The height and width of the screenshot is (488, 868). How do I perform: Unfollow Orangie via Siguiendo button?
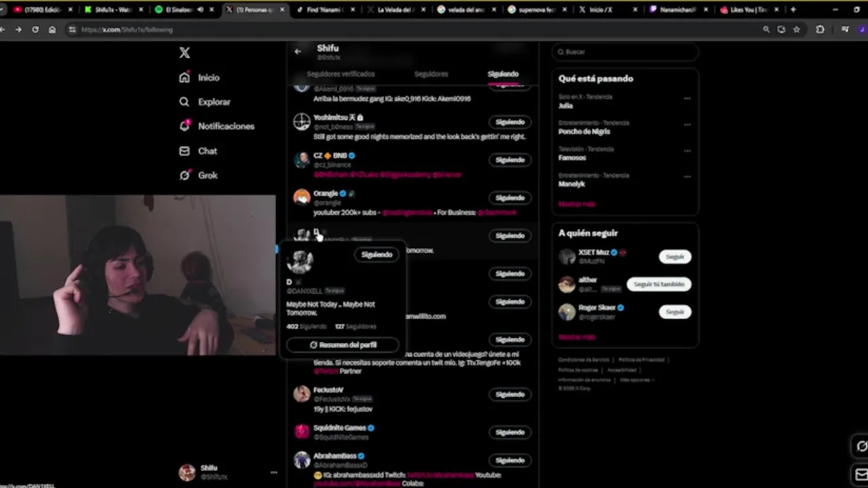tap(510, 198)
